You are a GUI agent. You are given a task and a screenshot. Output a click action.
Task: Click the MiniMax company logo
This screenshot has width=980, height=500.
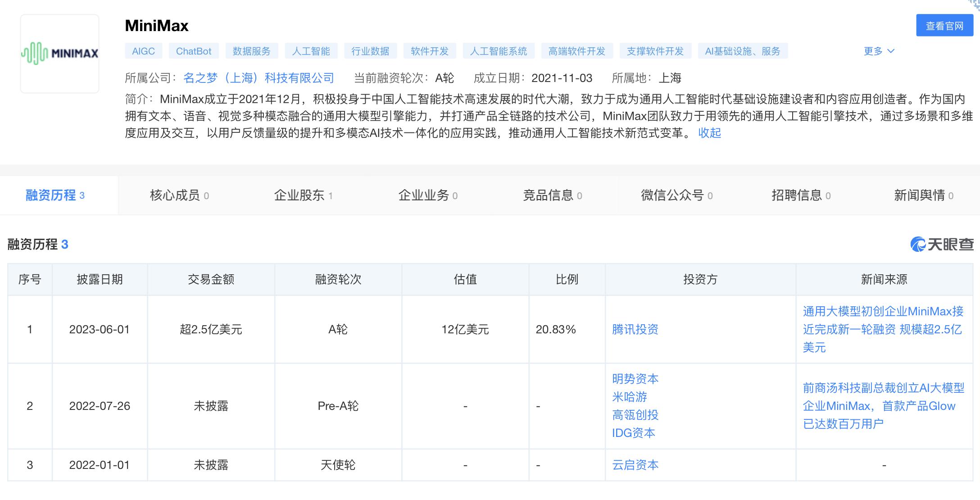click(x=60, y=52)
